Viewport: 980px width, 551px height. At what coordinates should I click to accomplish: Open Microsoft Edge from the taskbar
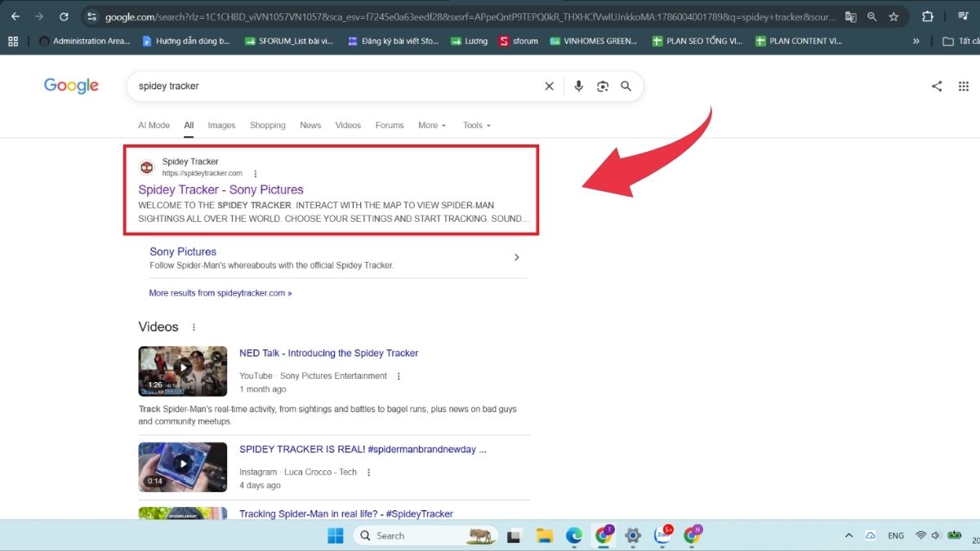click(x=574, y=535)
